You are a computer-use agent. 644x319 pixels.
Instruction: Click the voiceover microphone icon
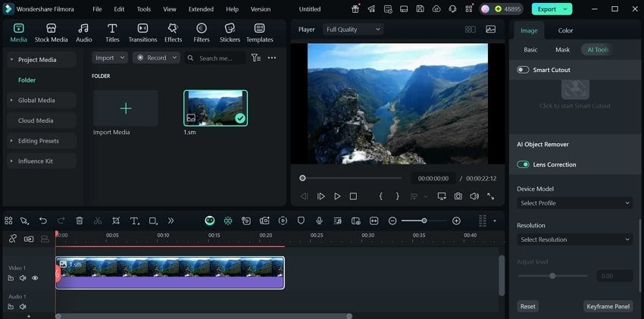(319, 221)
